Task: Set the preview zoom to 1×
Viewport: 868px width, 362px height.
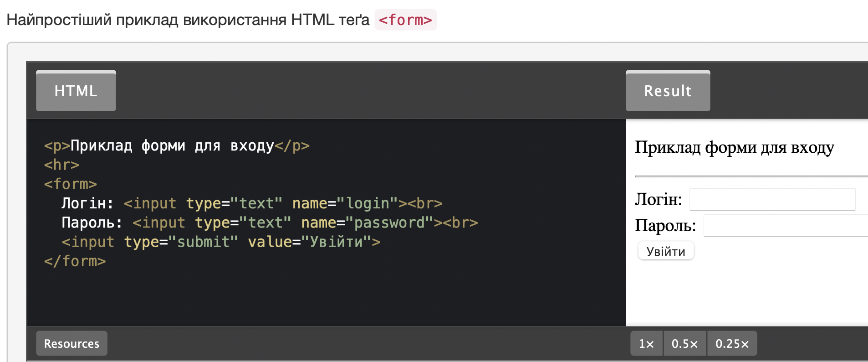Action: point(646,343)
